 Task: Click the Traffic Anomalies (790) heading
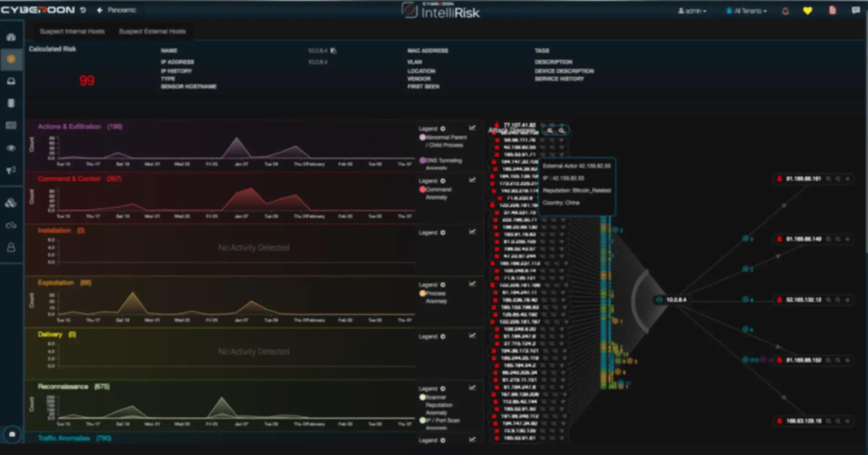(x=75, y=438)
